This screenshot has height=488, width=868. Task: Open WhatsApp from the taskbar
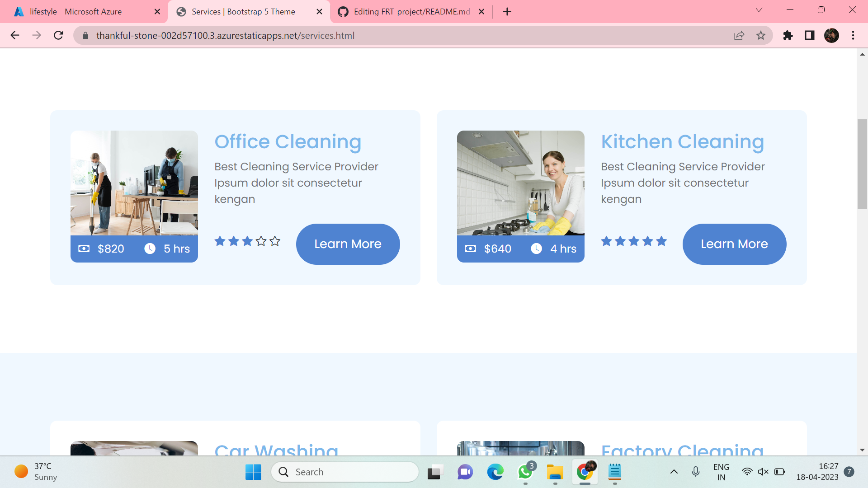coord(525,472)
